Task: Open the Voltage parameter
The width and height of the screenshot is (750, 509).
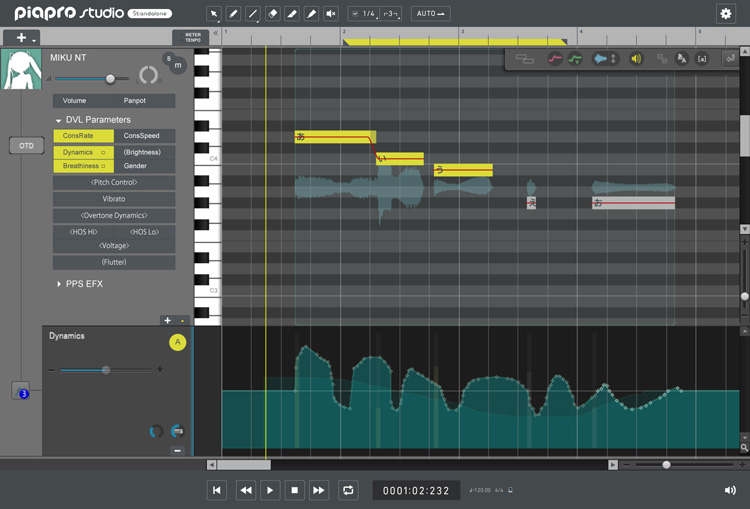Action: 114,246
